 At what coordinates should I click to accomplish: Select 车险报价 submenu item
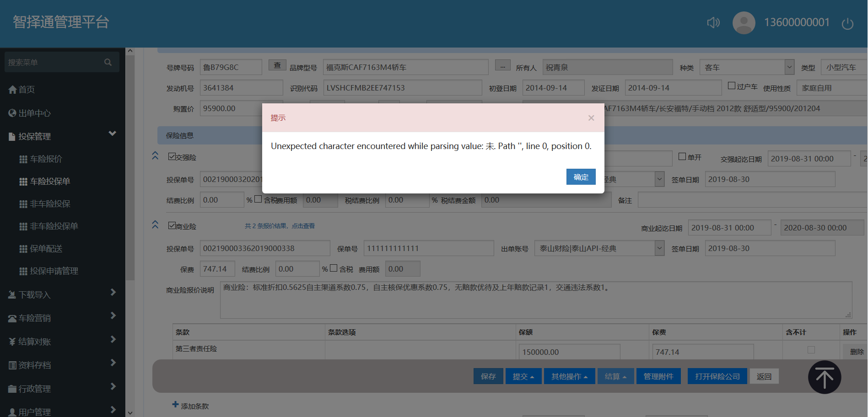[x=41, y=159]
